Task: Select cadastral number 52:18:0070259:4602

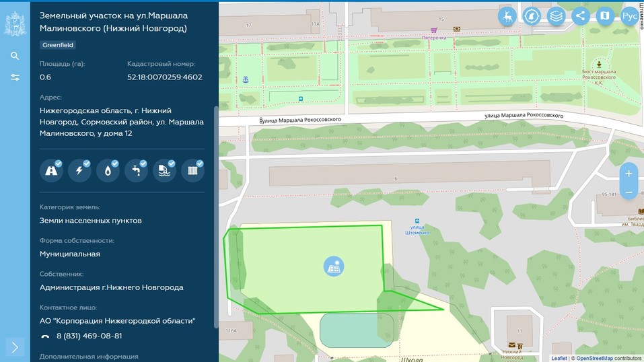Action: 165,77
